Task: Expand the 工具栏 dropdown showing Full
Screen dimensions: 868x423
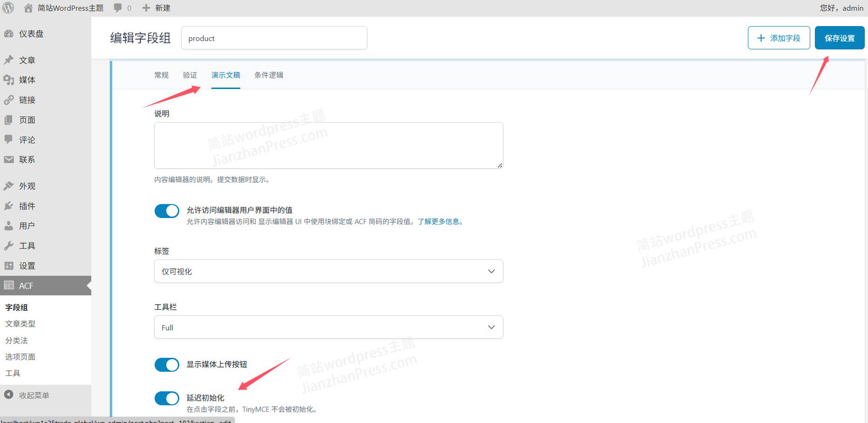Action: point(328,327)
